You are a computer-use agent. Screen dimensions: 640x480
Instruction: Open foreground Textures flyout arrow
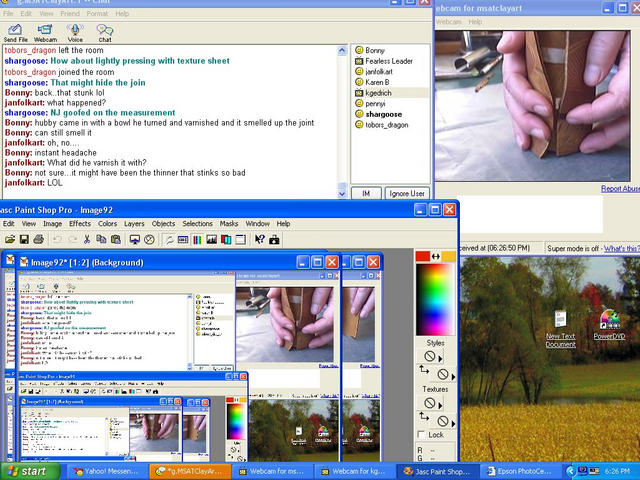click(x=440, y=405)
